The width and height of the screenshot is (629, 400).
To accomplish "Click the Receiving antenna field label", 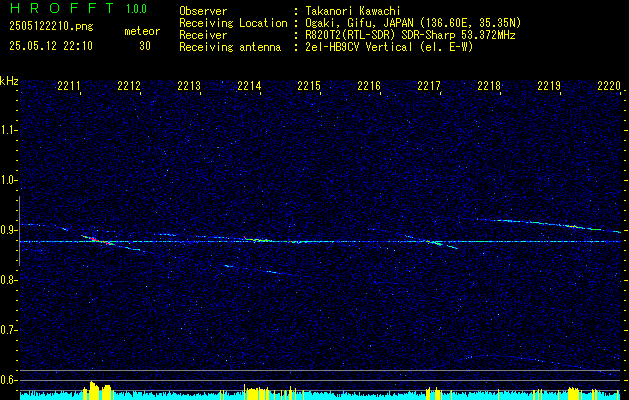I will (x=230, y=47).
